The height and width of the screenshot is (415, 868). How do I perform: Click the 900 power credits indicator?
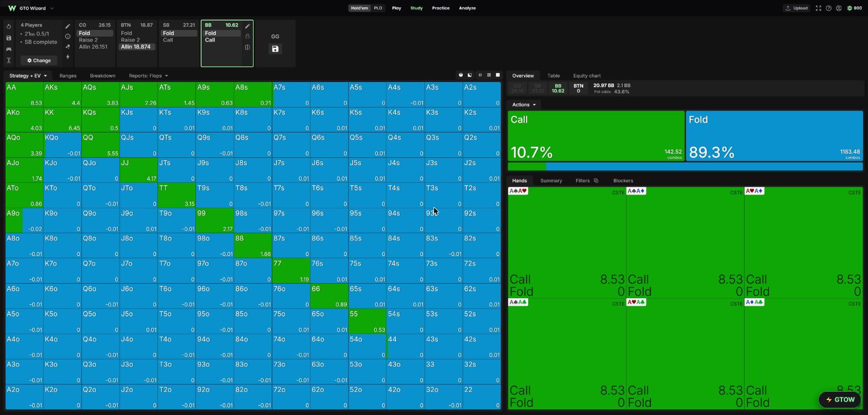coord(854,8)
